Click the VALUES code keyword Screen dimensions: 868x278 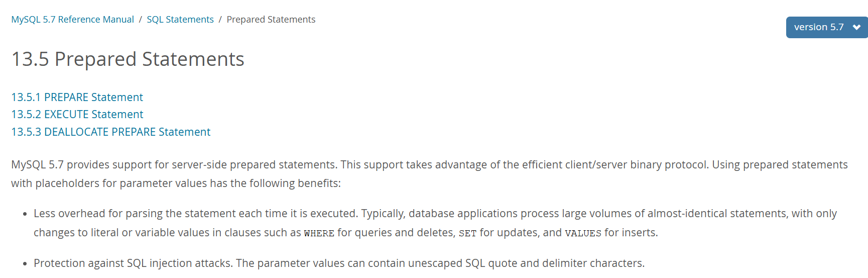(x=583, y=233)
